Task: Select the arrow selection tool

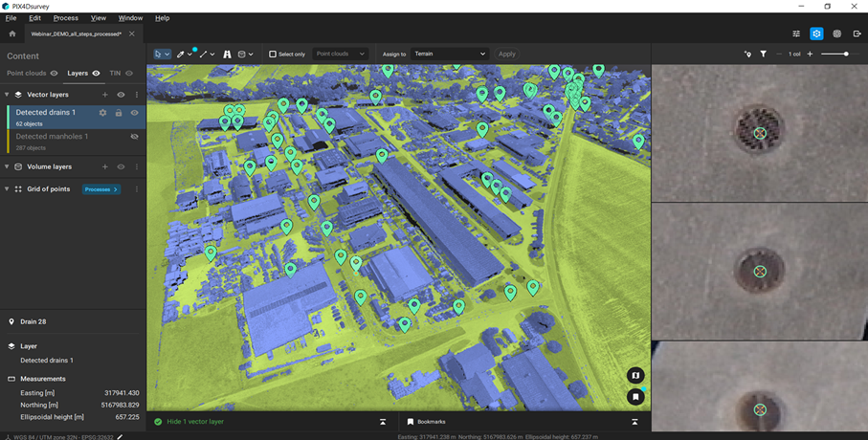Action: click(x=158, y=54)
